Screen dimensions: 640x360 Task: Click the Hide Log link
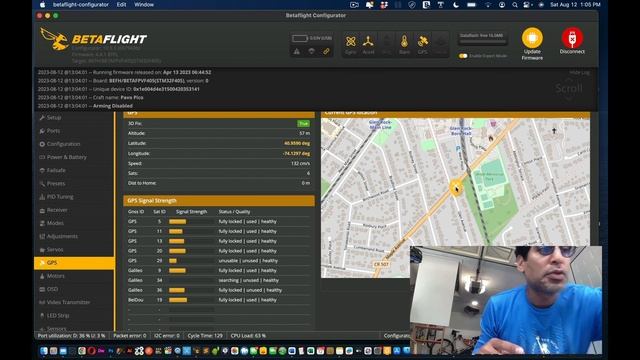coord(580,72)
